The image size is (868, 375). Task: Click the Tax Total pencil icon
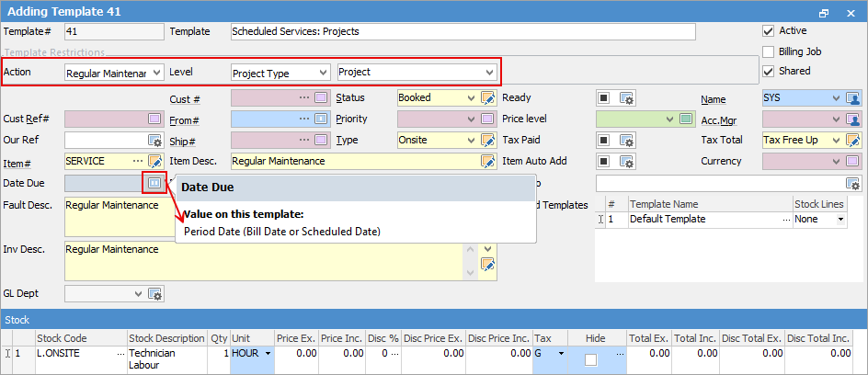click(853, 140)
